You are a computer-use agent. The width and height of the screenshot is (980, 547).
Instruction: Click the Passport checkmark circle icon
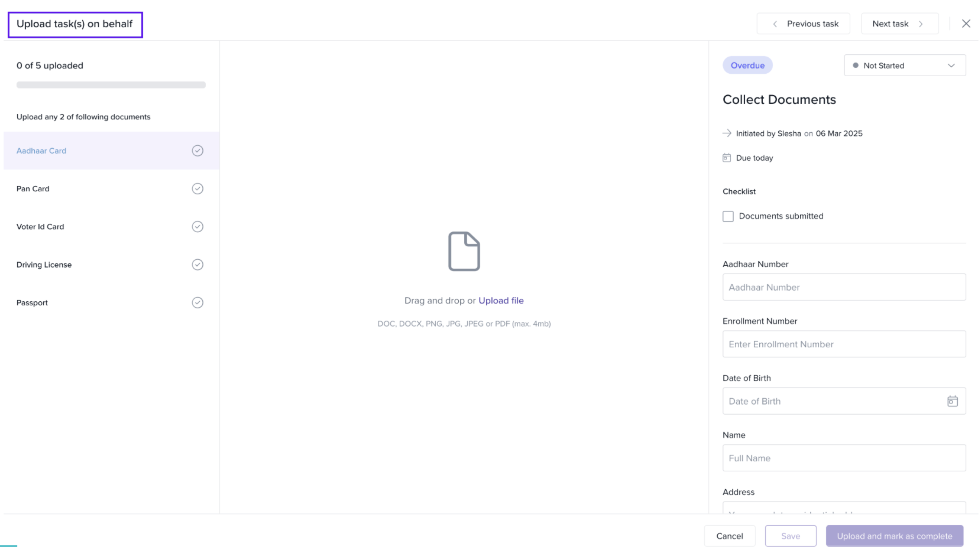coord(197,303)
